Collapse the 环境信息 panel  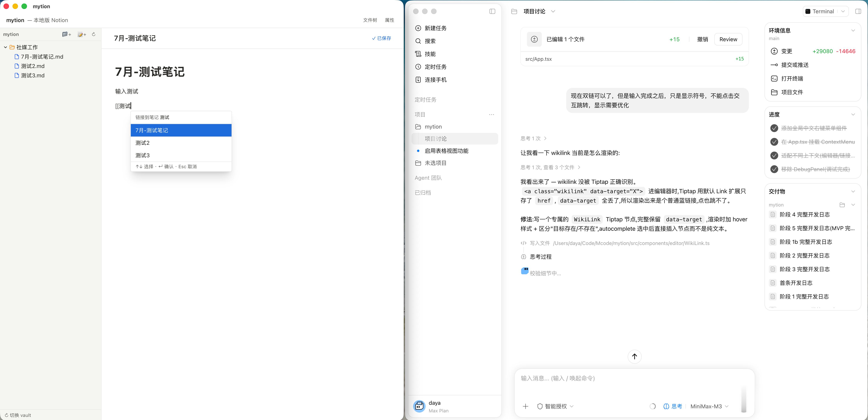point(853,30)
